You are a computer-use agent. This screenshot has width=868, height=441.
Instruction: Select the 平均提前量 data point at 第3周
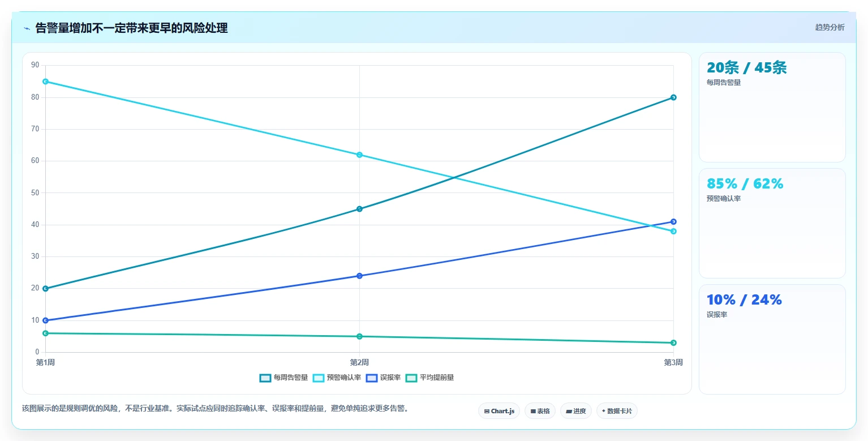click(673, 342)
